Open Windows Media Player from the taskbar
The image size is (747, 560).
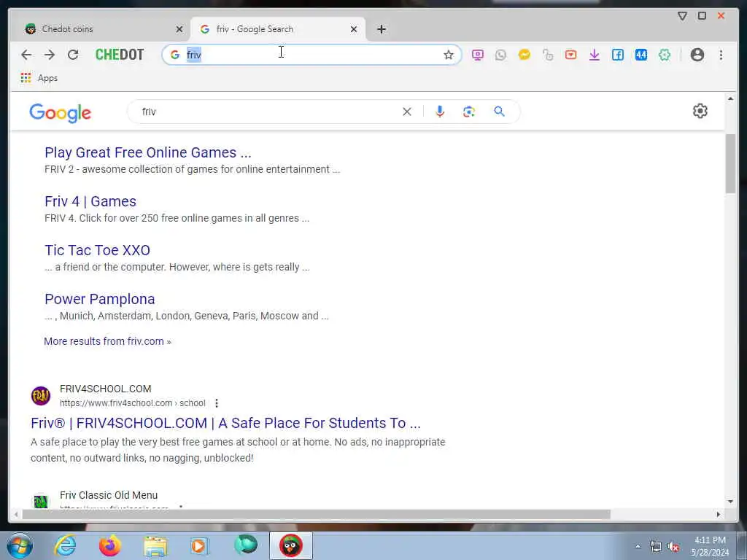199,545
